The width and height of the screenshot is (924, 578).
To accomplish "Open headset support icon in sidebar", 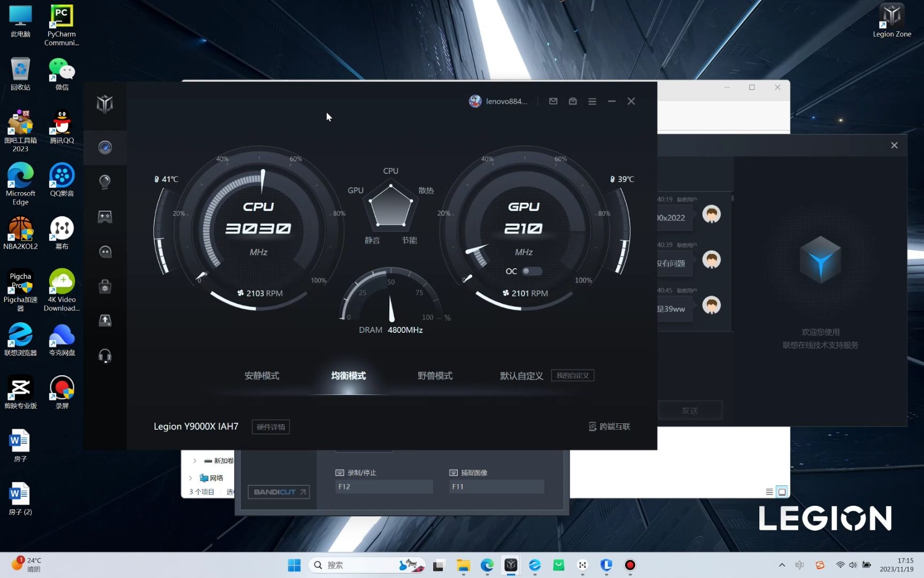I will (105, 356).
